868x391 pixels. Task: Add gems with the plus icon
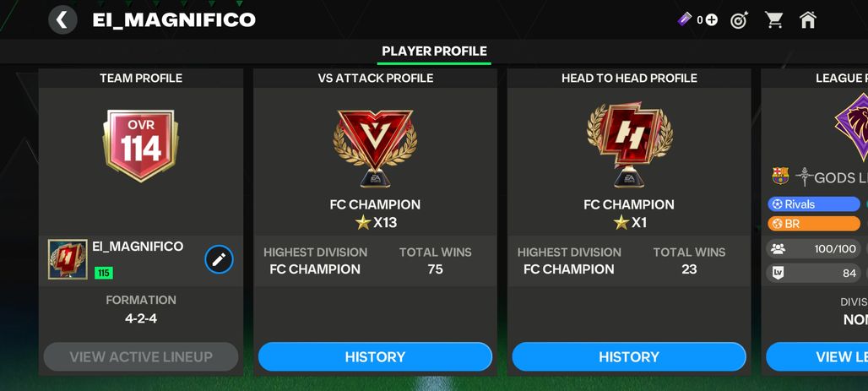tap(712, 20)
